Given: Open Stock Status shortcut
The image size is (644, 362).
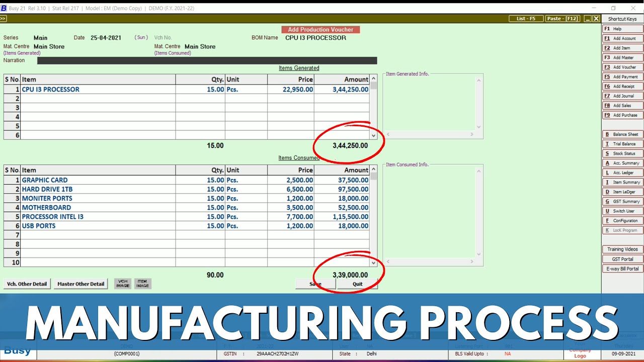Looking at the screenshot, I should [622, 153].
